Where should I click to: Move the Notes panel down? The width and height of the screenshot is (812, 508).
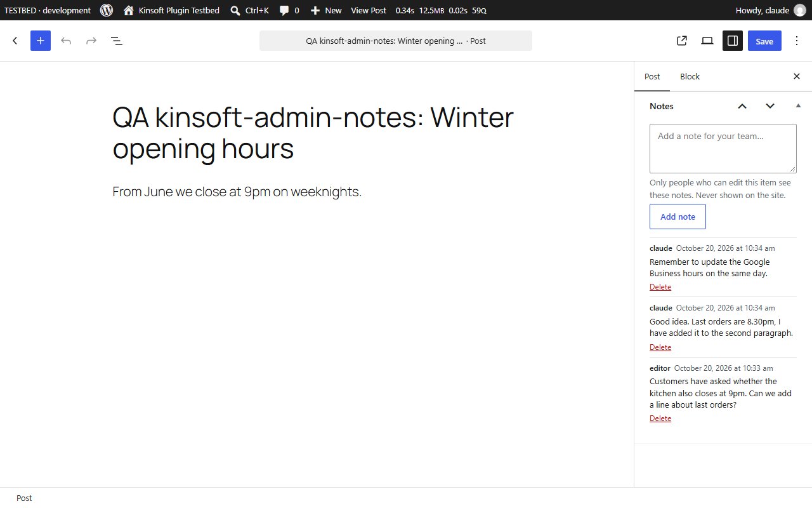pos(770,106)
